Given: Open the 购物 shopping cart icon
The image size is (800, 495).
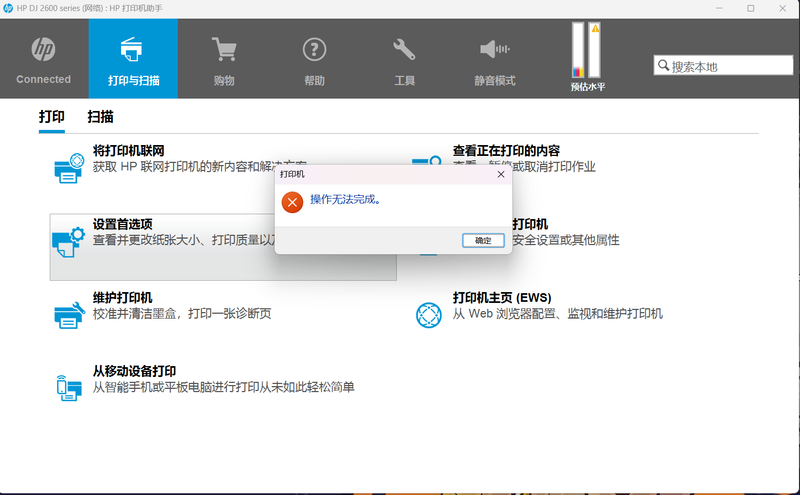Looking at the screenshot, I should pyautogui.click(x=223, y=50).
